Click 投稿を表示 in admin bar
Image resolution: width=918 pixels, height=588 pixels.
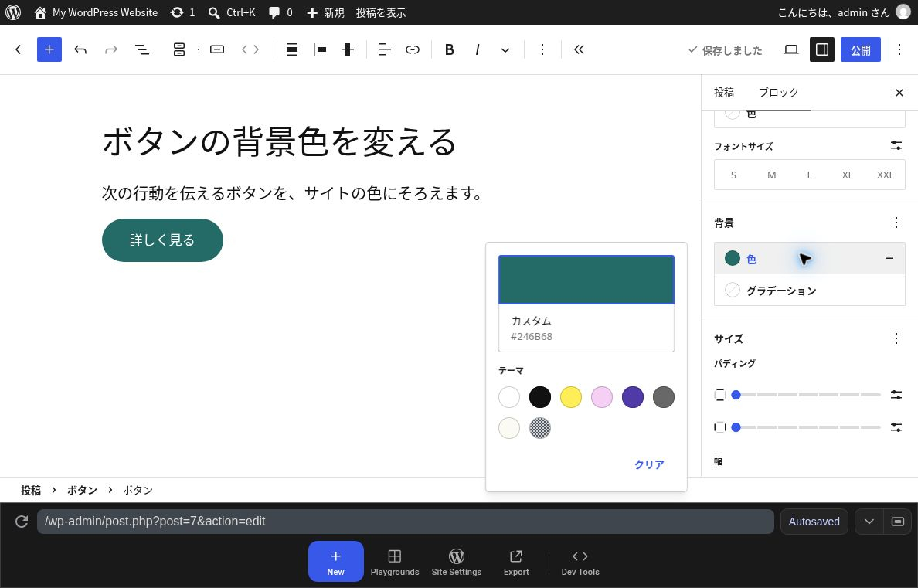[x=380, y=12]
